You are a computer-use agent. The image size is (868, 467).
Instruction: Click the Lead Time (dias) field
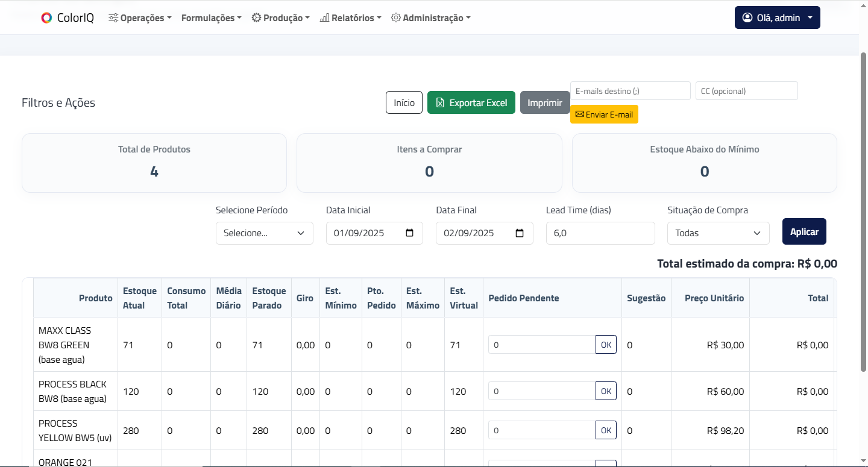coord(600,233)
